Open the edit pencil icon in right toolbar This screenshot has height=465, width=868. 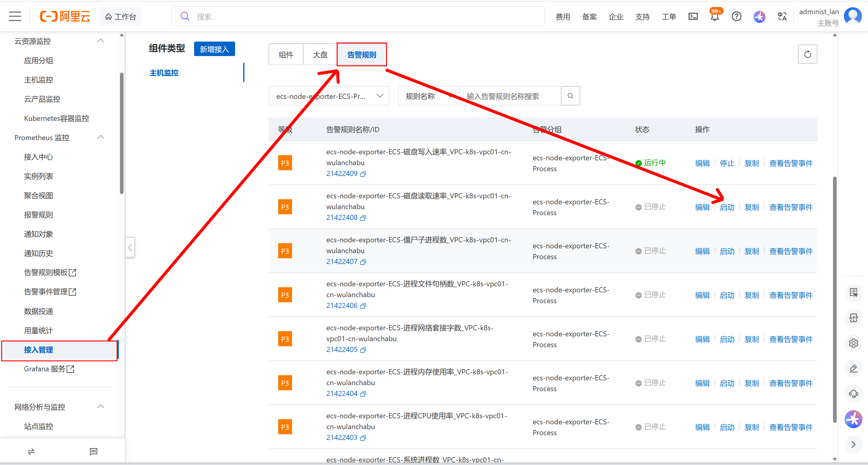pos(853,368)
